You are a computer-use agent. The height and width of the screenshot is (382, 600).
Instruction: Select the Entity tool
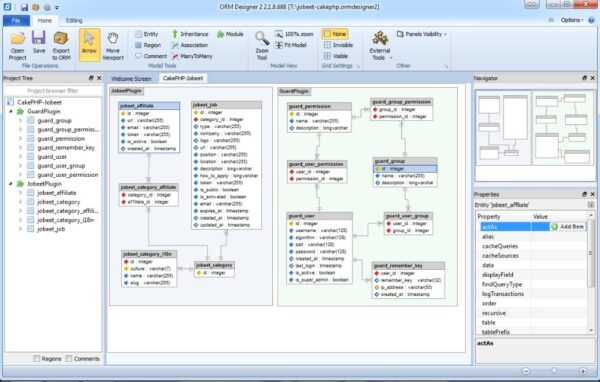pyautogui.click(x=147, y=34)
